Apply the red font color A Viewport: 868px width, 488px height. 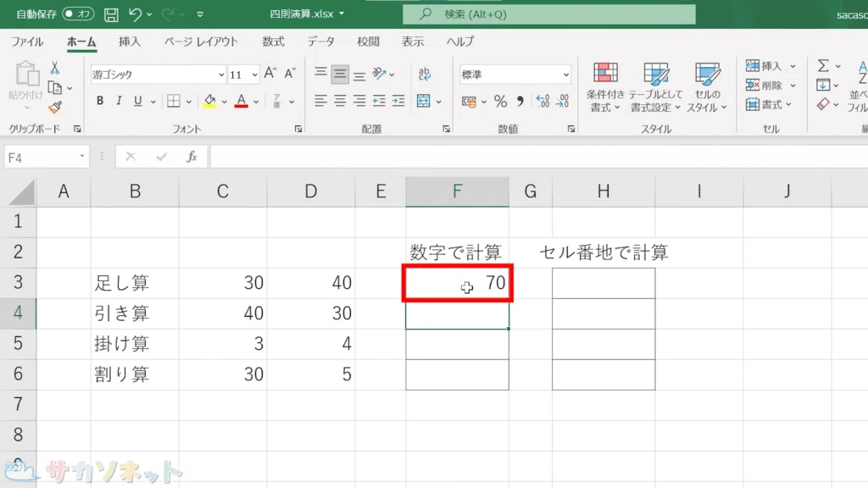tap(242, 101)
